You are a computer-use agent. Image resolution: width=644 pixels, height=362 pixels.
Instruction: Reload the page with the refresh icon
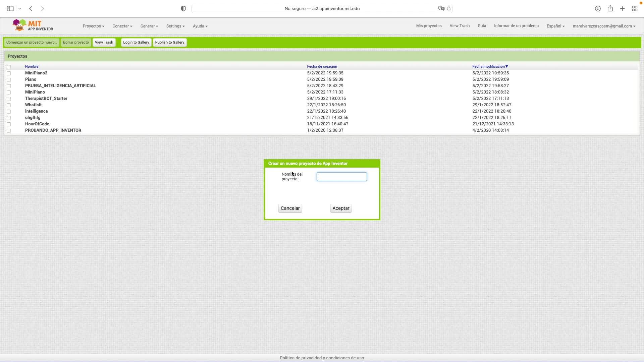pyautogui.click(x=449, y=9)
